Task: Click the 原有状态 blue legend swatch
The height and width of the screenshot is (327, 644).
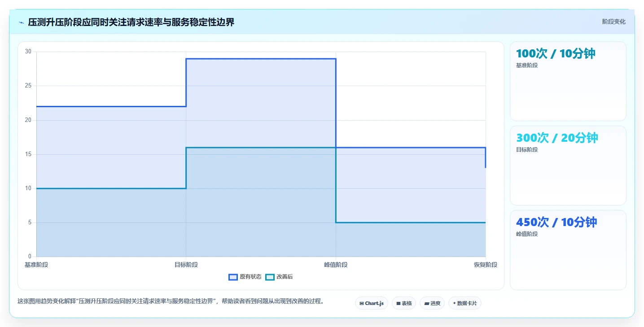Action: (x=233, y=277)
